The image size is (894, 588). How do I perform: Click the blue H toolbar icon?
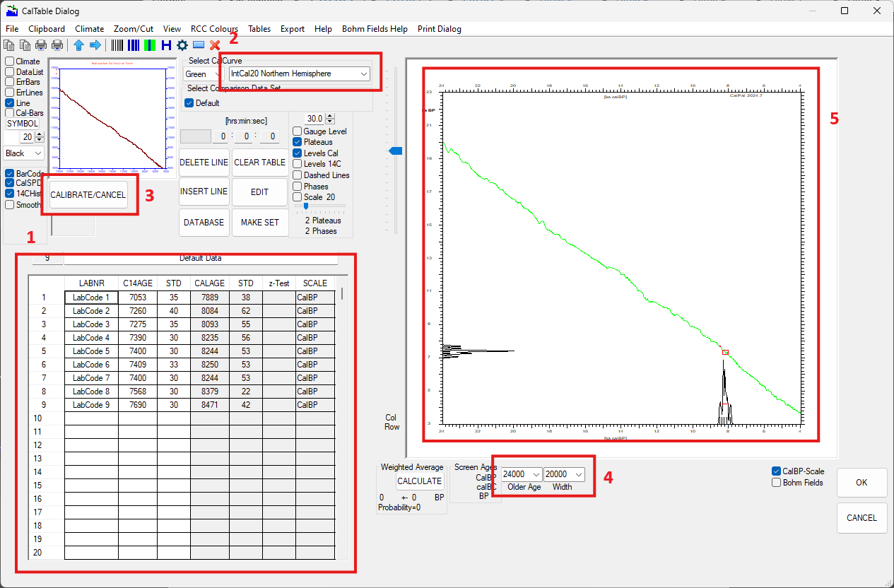coord(166,45)
